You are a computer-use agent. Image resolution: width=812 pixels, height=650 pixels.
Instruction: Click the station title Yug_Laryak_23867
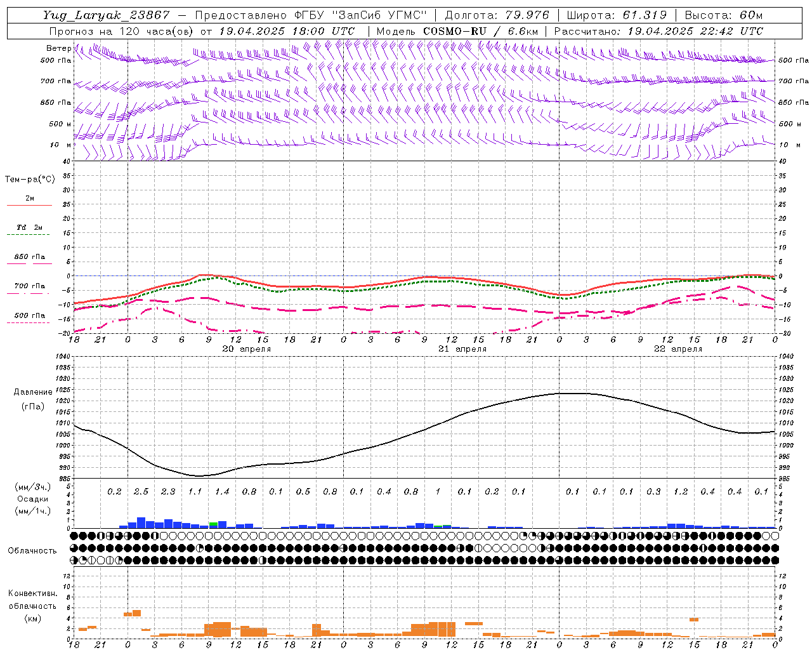coord(106,16)
